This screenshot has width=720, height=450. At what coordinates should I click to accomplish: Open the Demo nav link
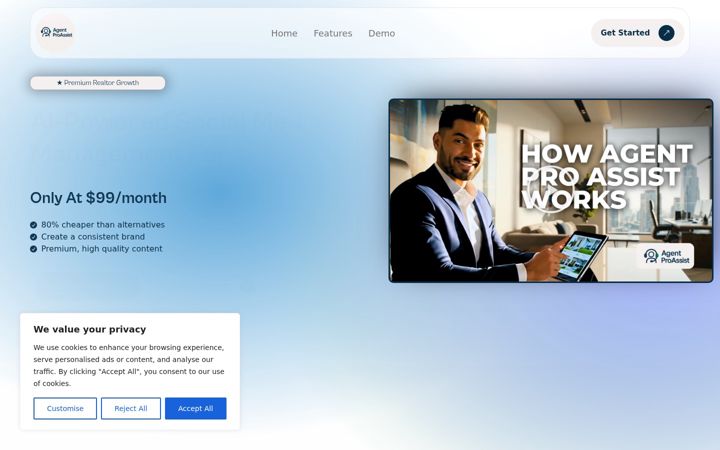[x=382, y=34]
